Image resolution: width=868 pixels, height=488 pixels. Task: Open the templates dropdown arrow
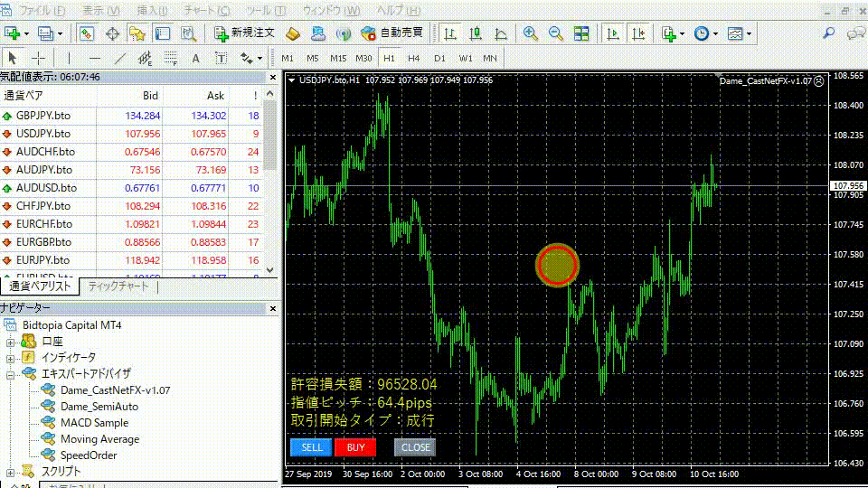(x=749, y=33)
